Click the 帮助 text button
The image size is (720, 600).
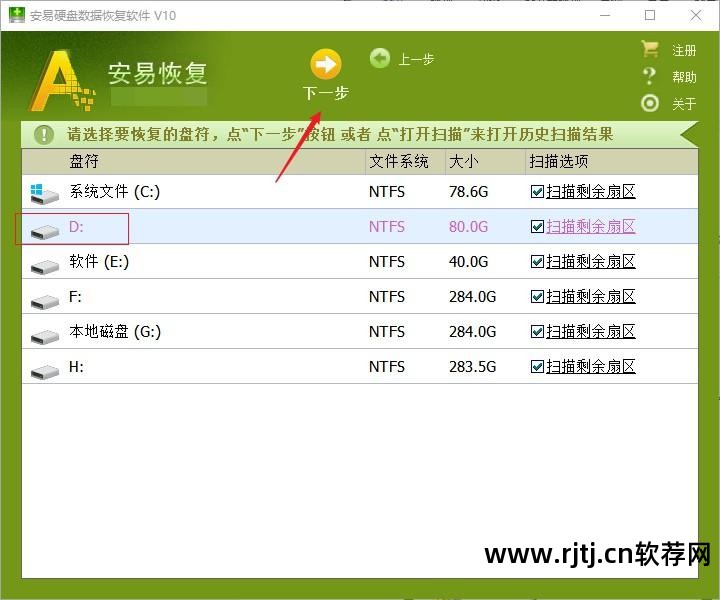[684, 77]
